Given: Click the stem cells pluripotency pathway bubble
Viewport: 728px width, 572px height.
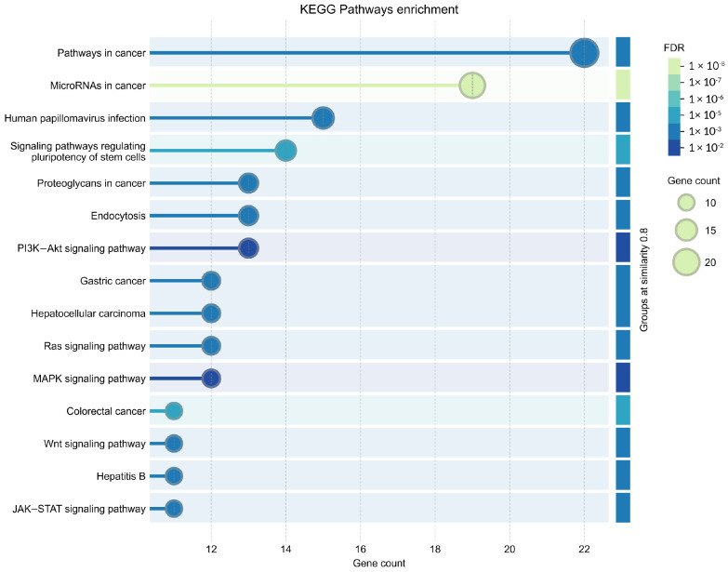Looking at the screenshot, I should 285,151.
